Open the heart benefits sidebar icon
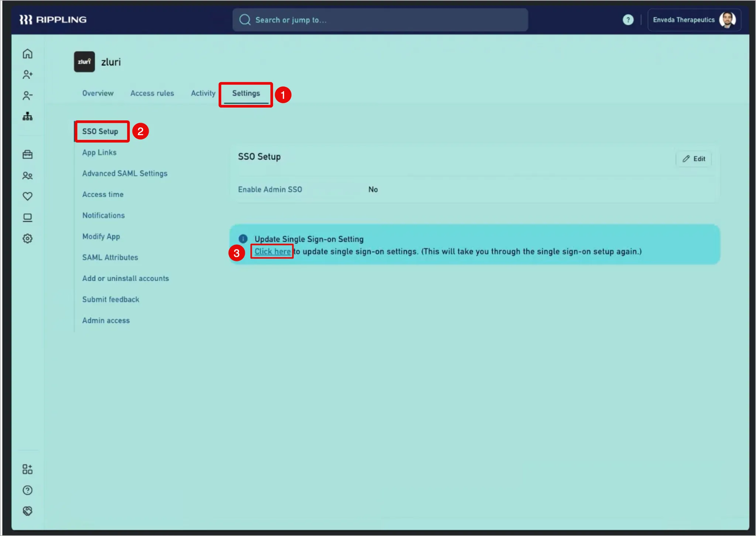756x536 pixels. click(x=28, y=196)
